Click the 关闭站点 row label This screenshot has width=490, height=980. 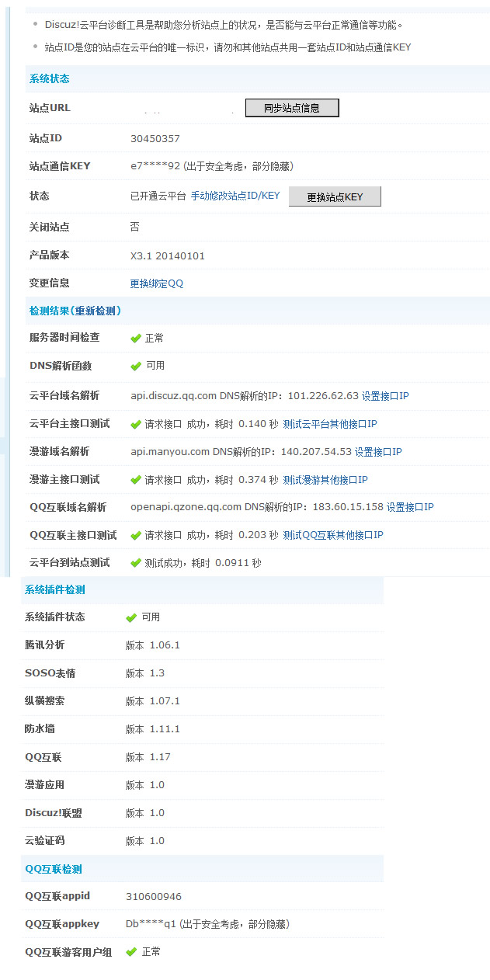[49, 228]
